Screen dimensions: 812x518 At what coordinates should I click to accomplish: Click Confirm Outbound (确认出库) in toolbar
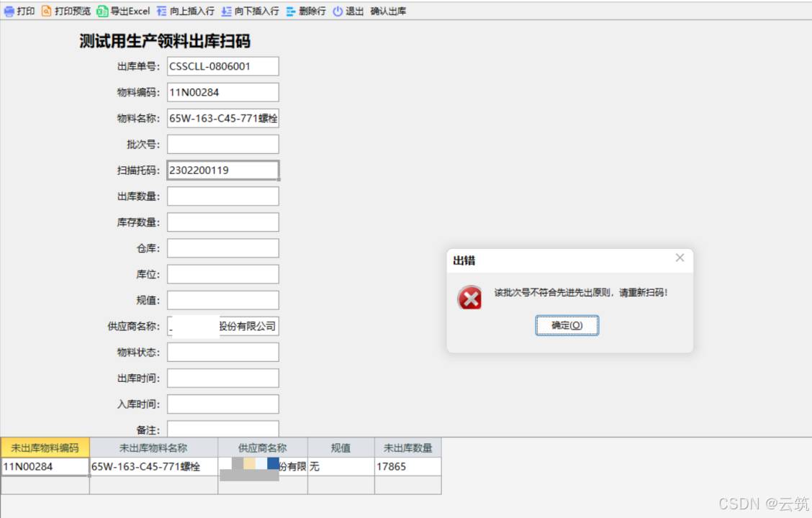coord(388,12)
